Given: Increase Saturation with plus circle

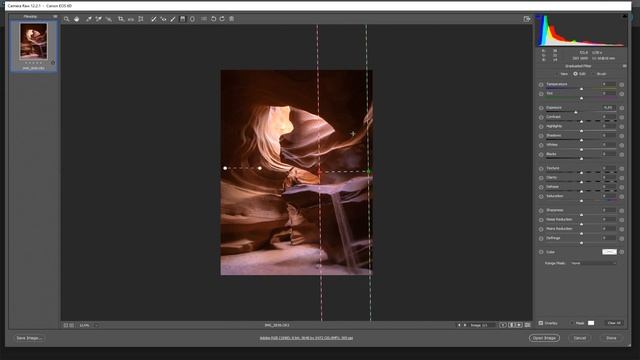Looking at the screenshot, I should point(622,197).
